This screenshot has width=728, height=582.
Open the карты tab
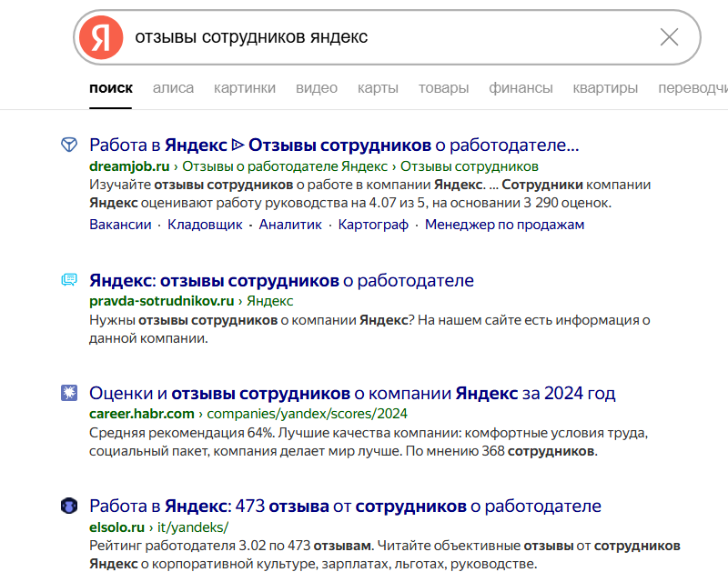click(378, 87)
